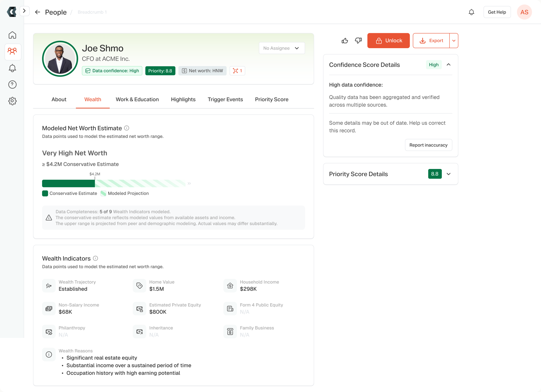
Task: Click the info icon beside Wealth Indicators
Action: tap(95, 258)
